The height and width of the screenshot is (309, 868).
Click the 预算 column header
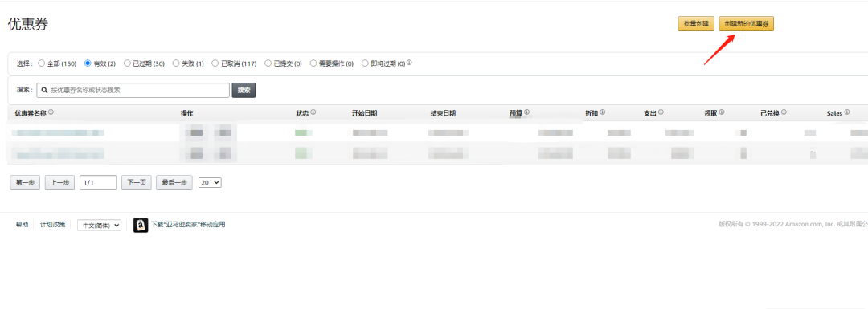(516, 113)
